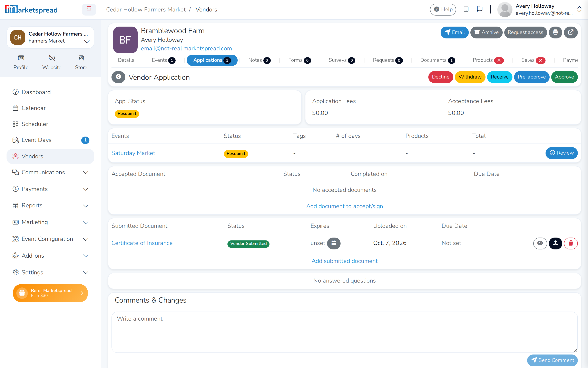Go to Calendar in sidebar

pos(50,108)
